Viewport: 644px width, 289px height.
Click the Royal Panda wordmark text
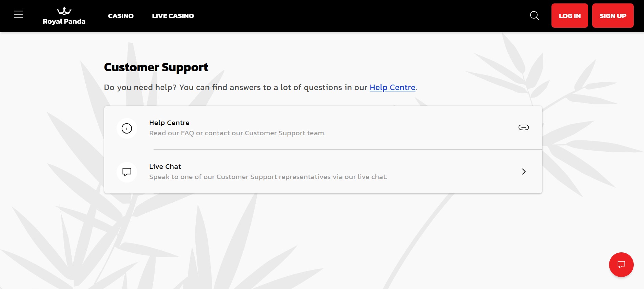[x=64, y=22]
